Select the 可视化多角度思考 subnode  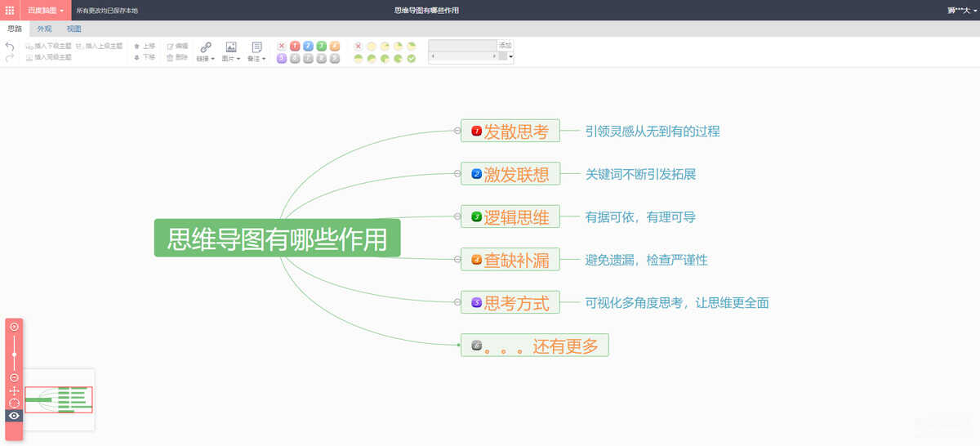[x=677, y=302]
